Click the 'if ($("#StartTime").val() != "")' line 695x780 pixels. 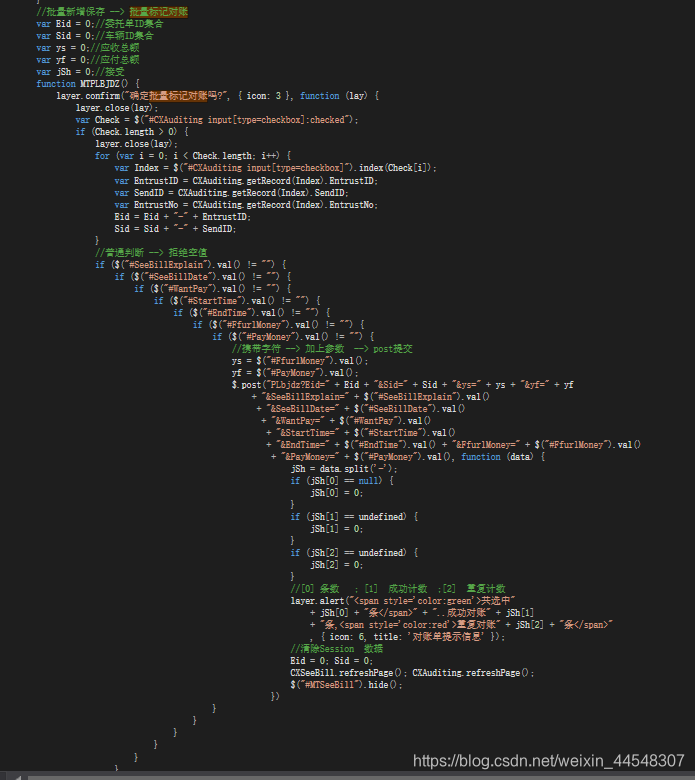click(x=237, y=300)
